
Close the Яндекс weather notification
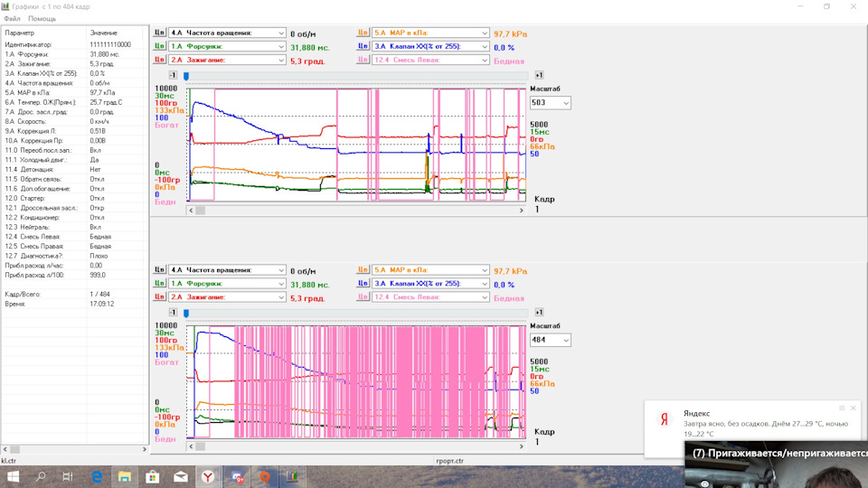[x=853, y=408]
